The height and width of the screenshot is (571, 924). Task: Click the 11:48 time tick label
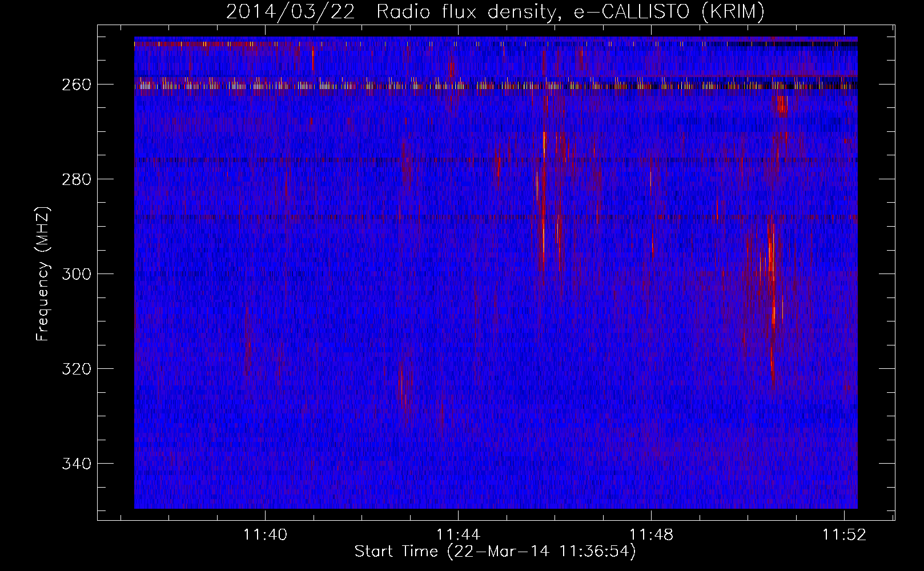point(651,535)
